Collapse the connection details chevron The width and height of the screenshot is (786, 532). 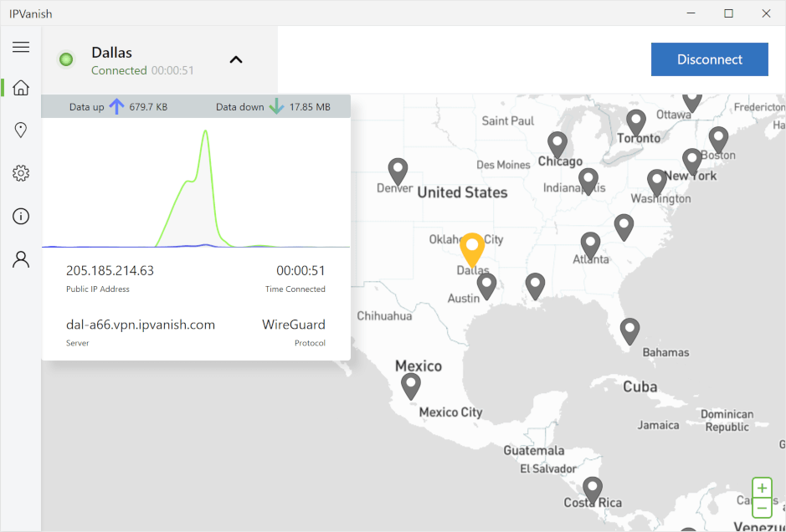click(x=235, y=60)
